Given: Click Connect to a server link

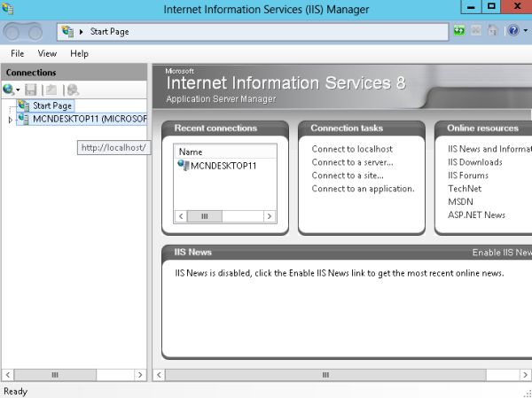Looking at the screenshot, I should point(352,162).
